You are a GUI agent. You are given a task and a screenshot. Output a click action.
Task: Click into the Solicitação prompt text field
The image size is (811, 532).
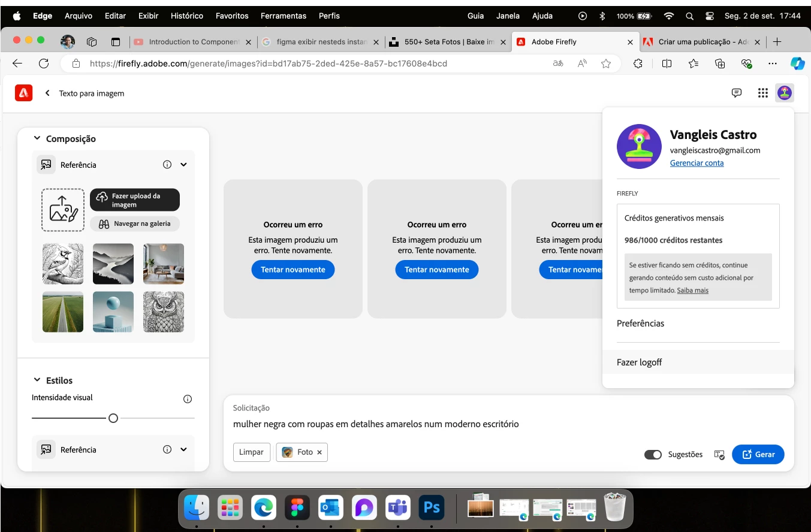pos(508,424)
